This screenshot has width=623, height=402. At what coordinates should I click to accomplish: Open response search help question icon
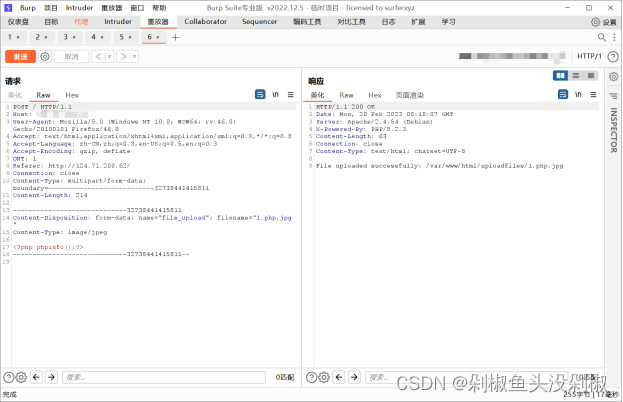click(x=311, y=377)
